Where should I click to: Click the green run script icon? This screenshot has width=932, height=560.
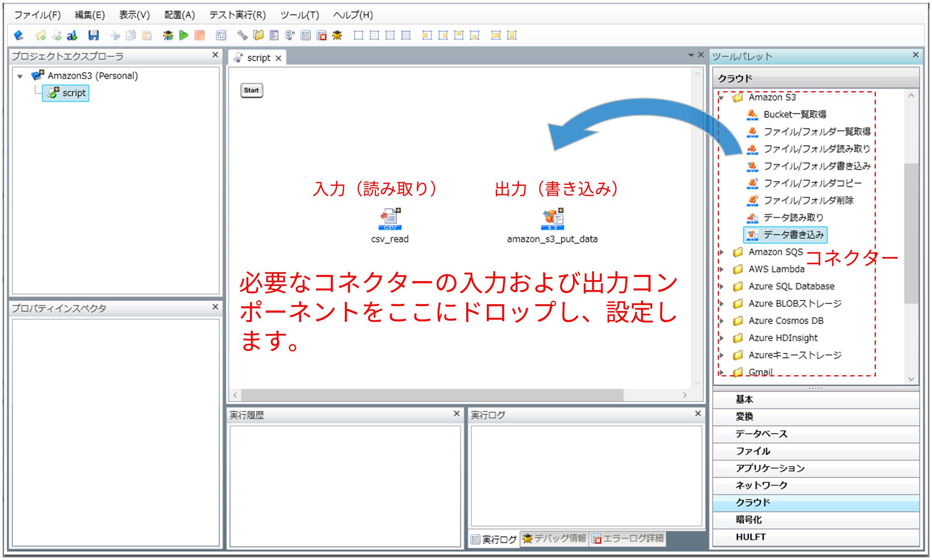(184, 36)
